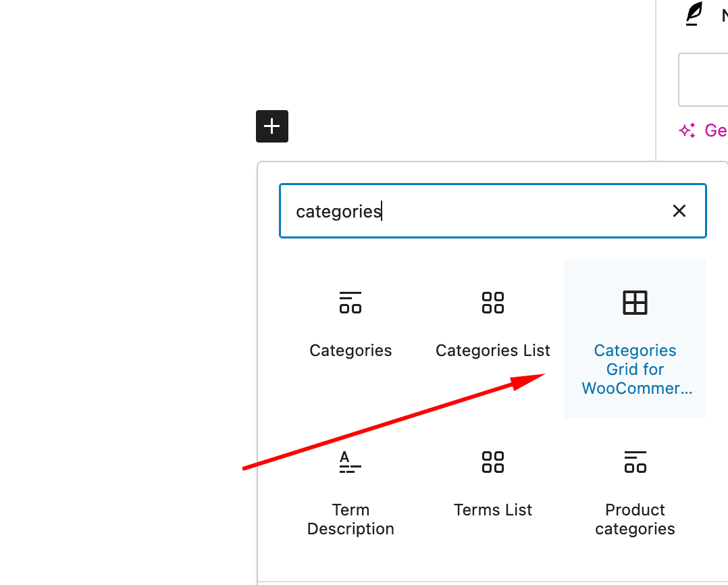Select the Terms List block icon
728x585 pixels.
point(493,462)
